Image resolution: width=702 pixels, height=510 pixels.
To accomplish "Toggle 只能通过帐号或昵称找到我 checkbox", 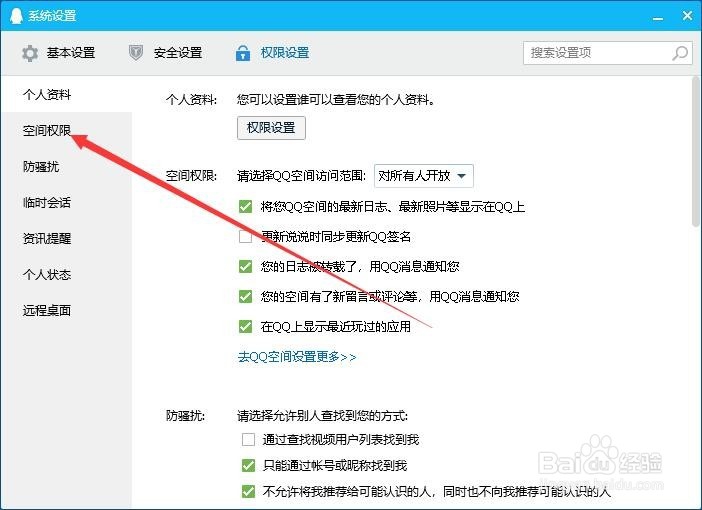I will 248,466.
